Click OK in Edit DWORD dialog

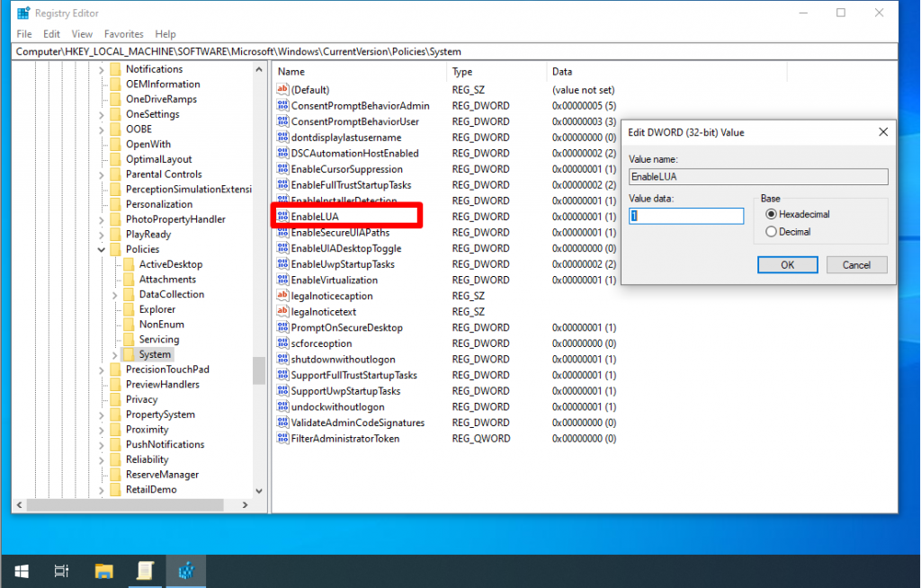(x=787, y=265)
